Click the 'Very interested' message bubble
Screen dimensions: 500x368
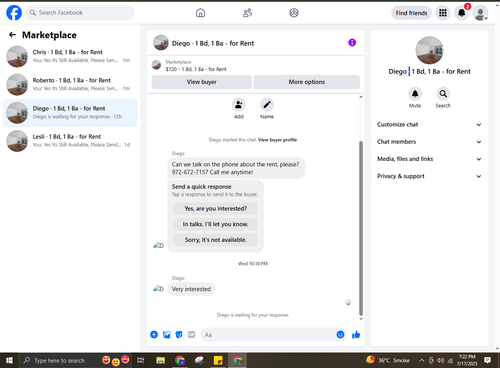click(191, 289)
